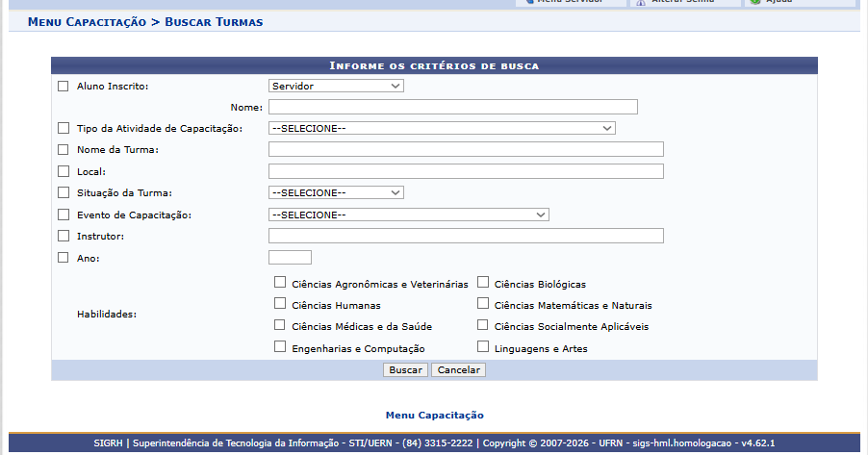Check the Ciências Humanas skill
868x455 pixels.
(280, 303)
